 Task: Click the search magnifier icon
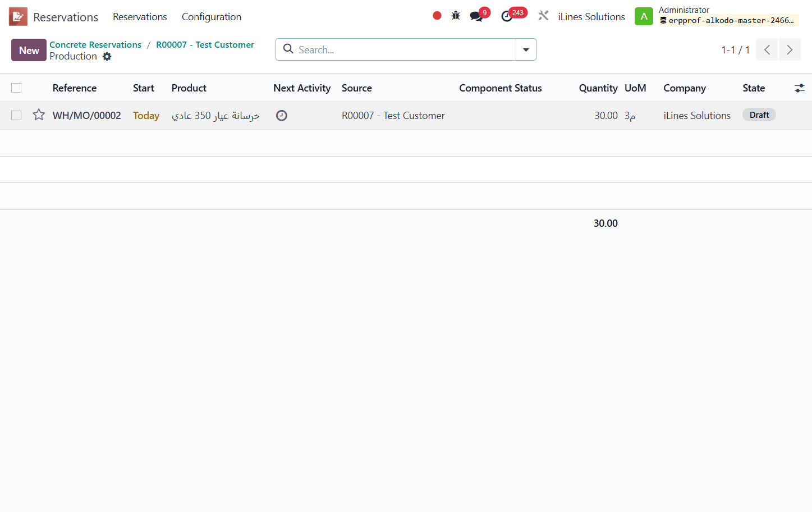[288, 49]
